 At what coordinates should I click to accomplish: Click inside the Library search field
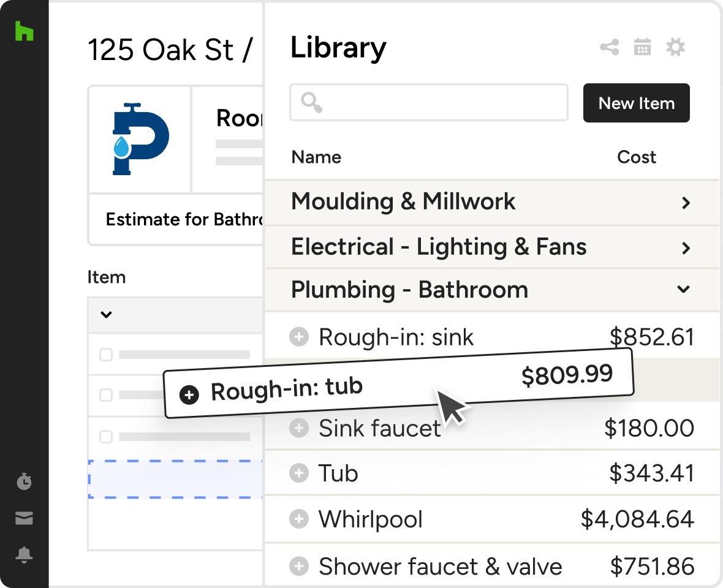tap(429, 102)
